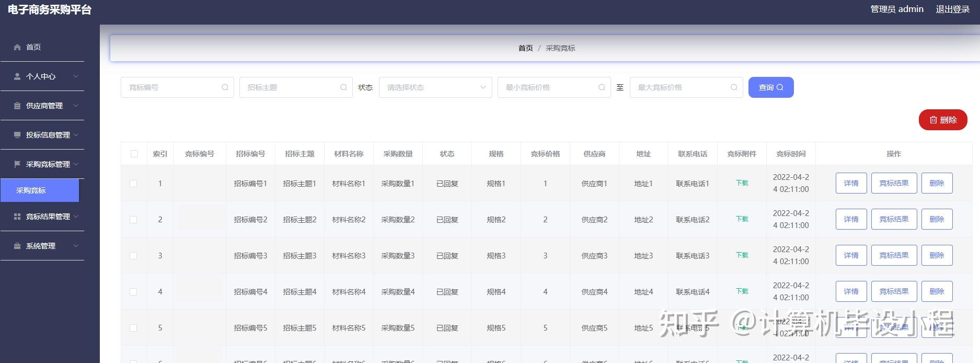Click 删除 button for row 3
Viewport: 980px width, 363px height.
937,255
